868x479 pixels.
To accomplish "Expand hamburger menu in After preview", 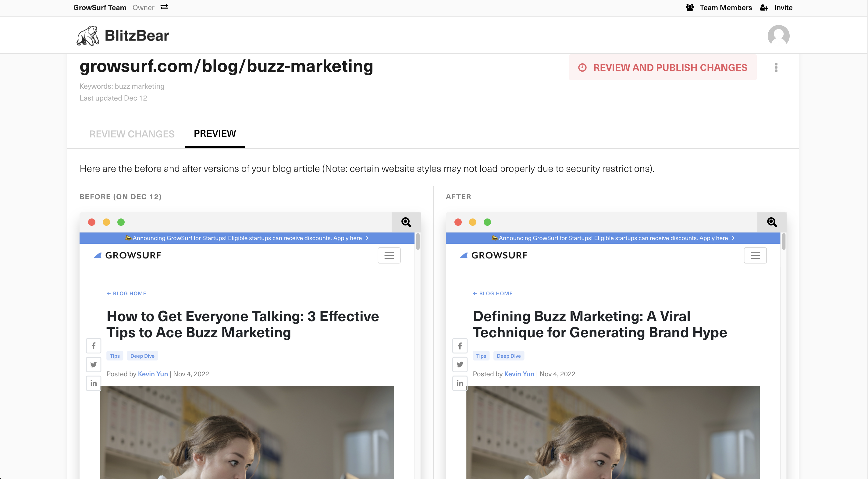I will point(755,255).
